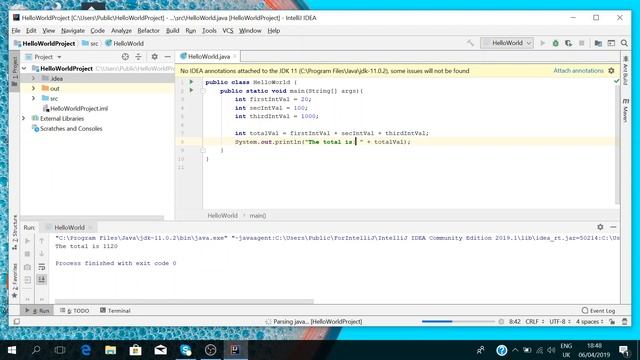Click the Run tool window button at bottom
This screenshot has width=640, height=360.
pos(37,311)
